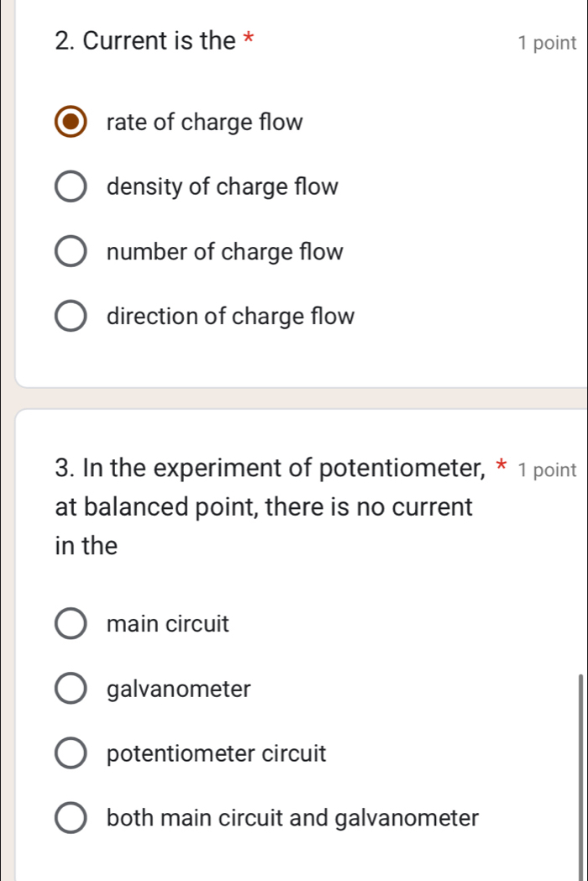Viewport: 588px width, 881px height.
Task: Select 'both main circuit and galvanometer' radio button
Action: [x=71, y=818]
